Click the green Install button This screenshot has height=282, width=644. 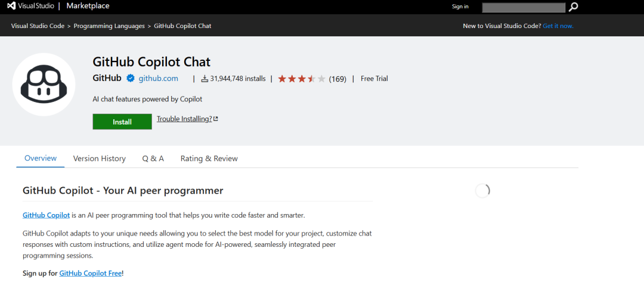pos(122,122)
